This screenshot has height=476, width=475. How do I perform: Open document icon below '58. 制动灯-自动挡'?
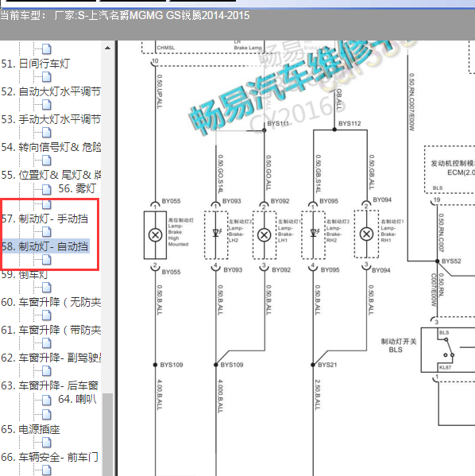pos(46,260)
